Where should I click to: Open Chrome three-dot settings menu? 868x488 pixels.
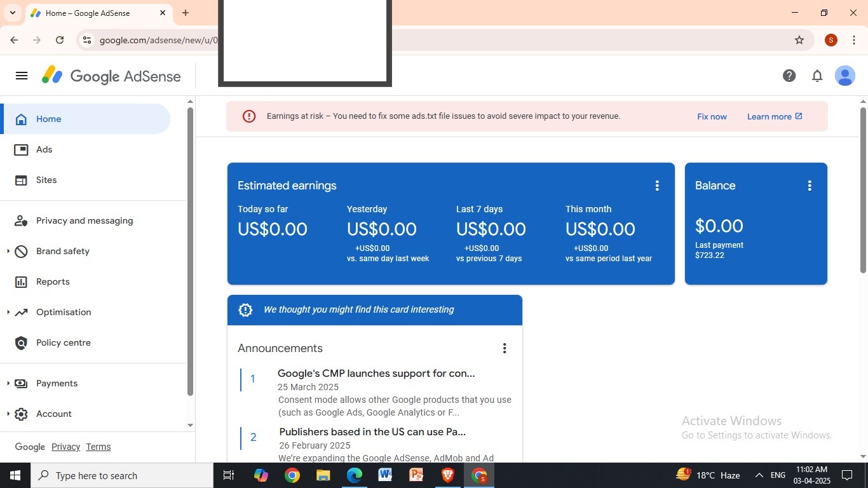click(x=854, y=40)
